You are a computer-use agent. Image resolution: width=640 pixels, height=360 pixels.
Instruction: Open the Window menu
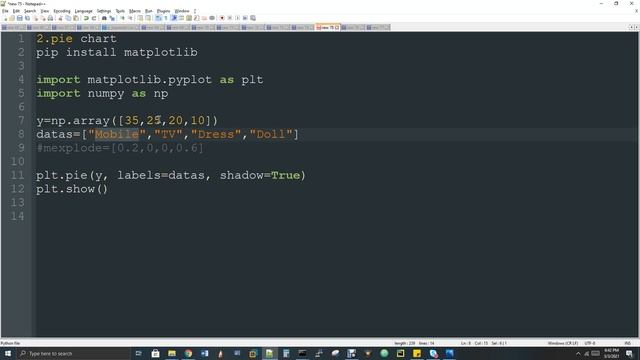(182, 11)
